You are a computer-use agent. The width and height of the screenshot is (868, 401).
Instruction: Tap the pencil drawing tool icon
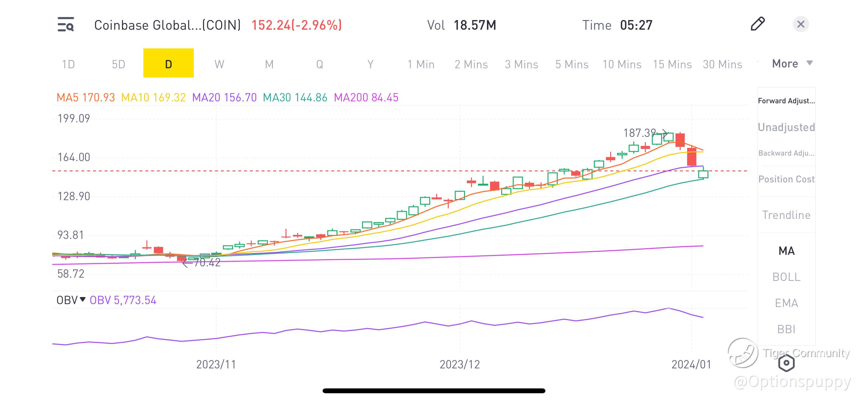[758, 24]
